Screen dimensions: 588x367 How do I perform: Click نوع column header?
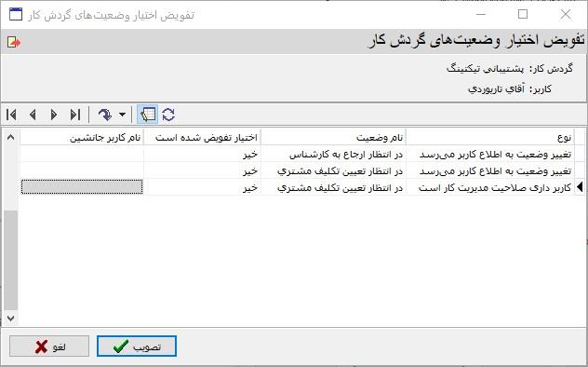(490, 138)
